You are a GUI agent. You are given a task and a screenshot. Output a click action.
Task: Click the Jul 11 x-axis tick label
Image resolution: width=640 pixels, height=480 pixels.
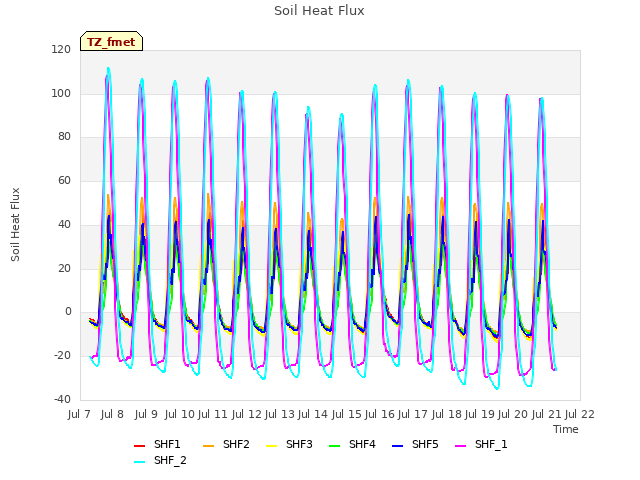tap(213, 414)
